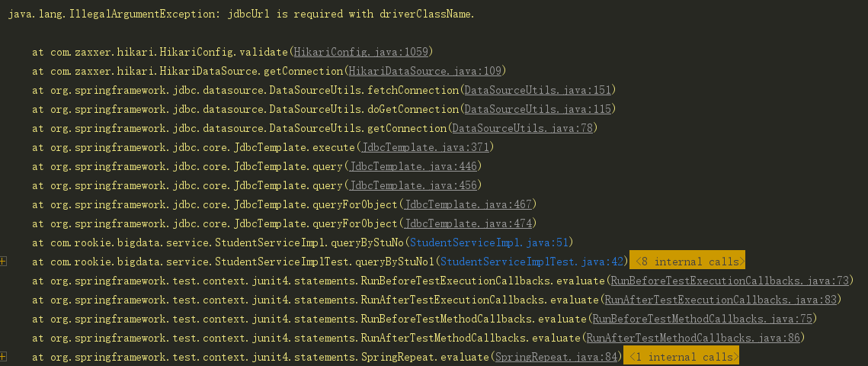Expand the "1 internal calls" folded region
Viewport: 868px width, 366px height.
pos(681,357)
